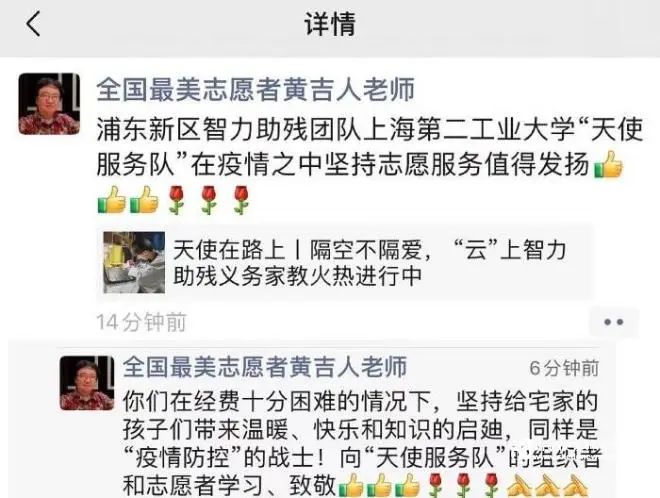Screen dimensions: 660x498
Task: Tap the 详情 page title
Action: click(x=330, y=24)
